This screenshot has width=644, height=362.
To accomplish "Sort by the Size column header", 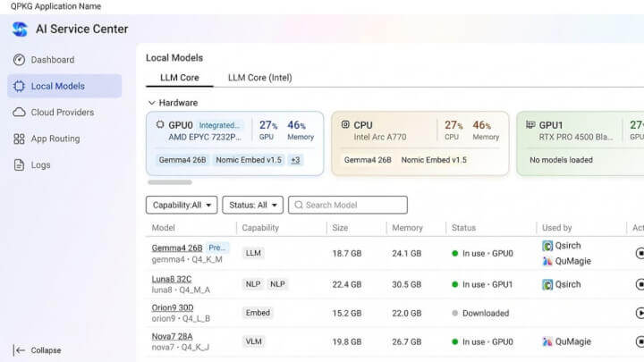I will (x=340, y=228).
